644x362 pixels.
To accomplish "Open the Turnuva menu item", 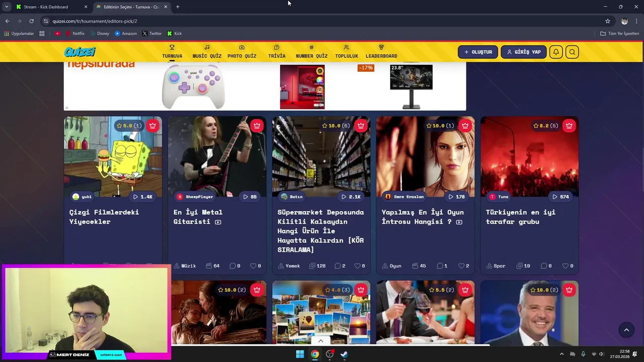I will click(172, 52).
